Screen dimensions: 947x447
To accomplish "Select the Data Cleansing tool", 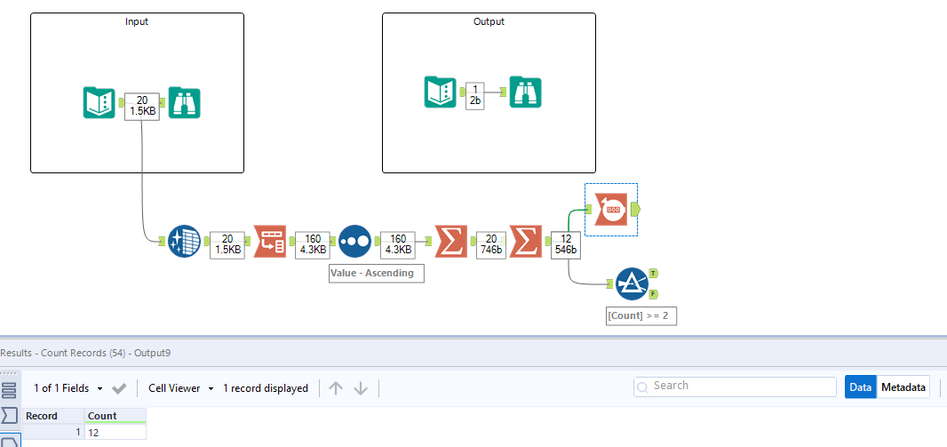I will (x=184, y=241).
